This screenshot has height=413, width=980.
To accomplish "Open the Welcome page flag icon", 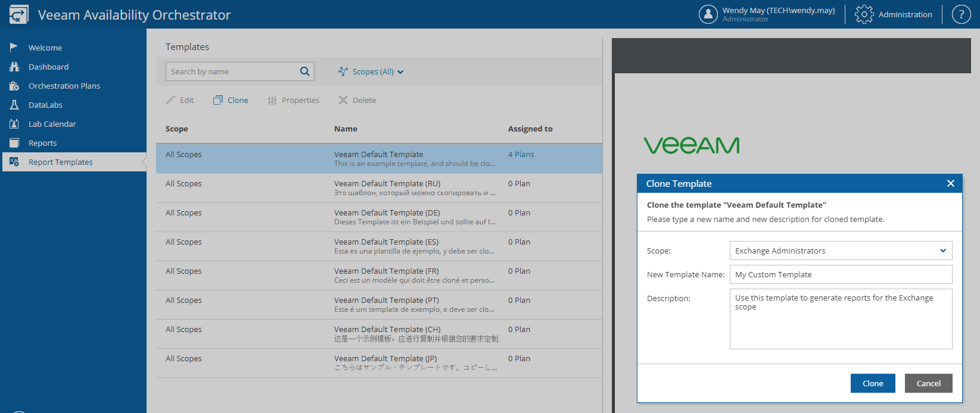I will [14, 47].
